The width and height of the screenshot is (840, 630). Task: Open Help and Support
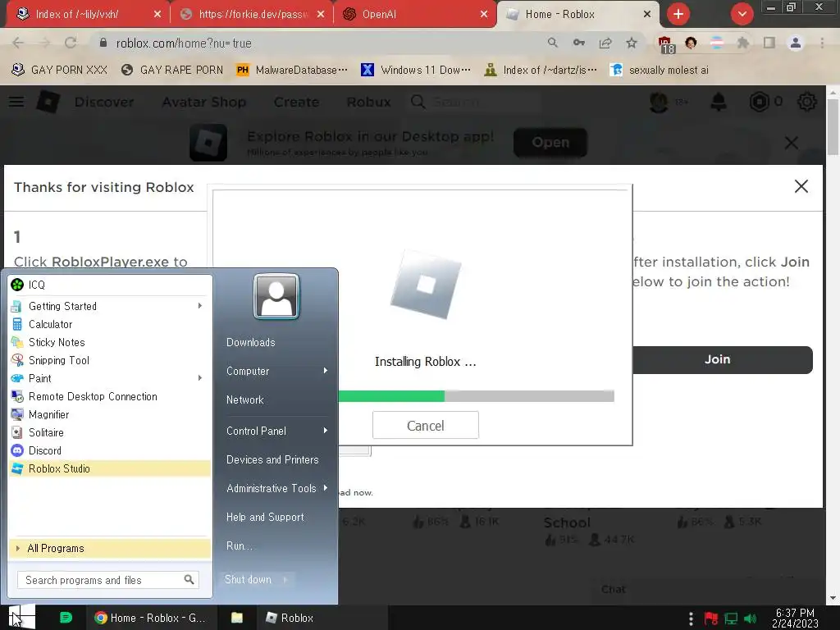(x=265, y=517)
